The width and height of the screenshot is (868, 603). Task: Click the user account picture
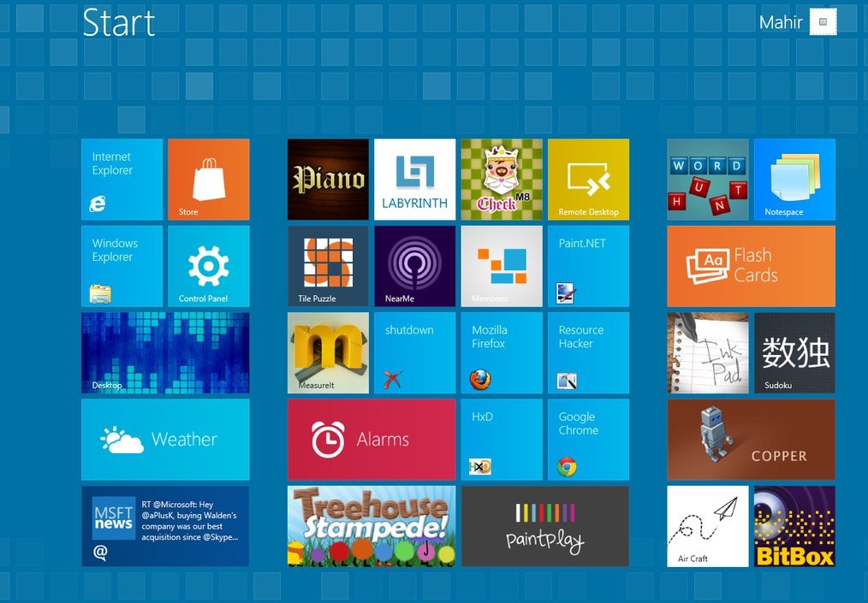click(823, 22)
